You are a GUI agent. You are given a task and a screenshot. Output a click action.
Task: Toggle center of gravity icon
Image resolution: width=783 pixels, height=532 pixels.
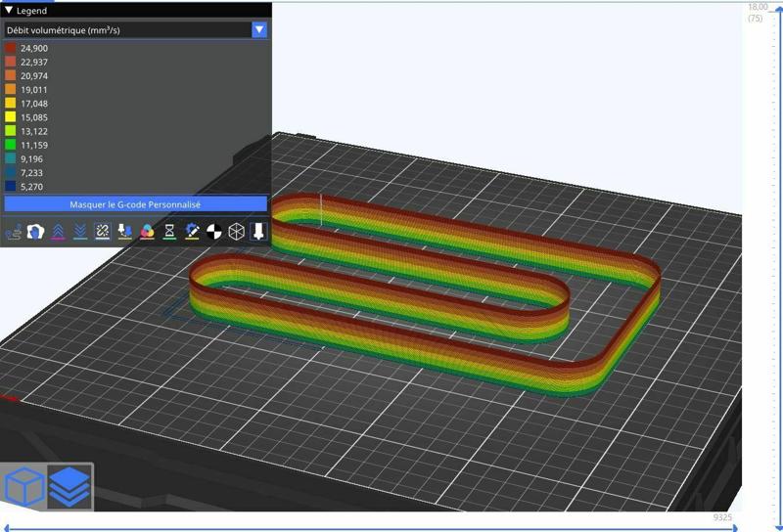tap(214, 232)
